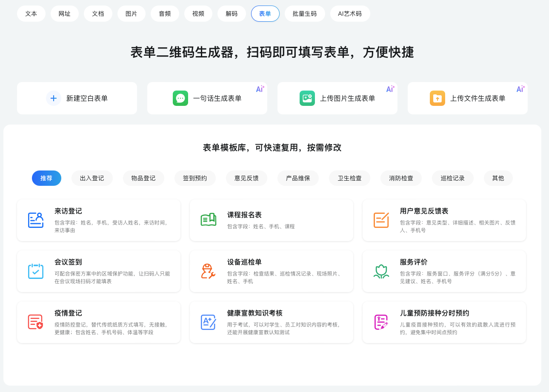Show 签到预约 templates
Image resolution: width=549 pixels, height=392 pixels.
coord(195,178)
